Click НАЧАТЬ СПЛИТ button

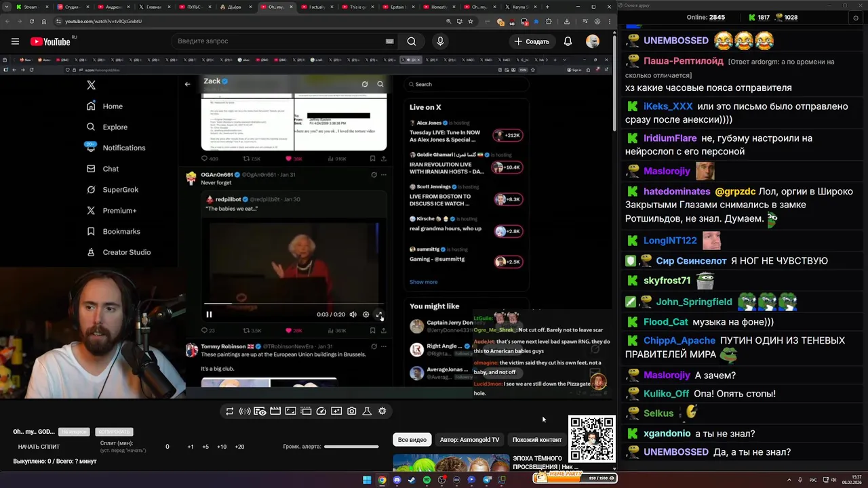[x=39, y=447]
